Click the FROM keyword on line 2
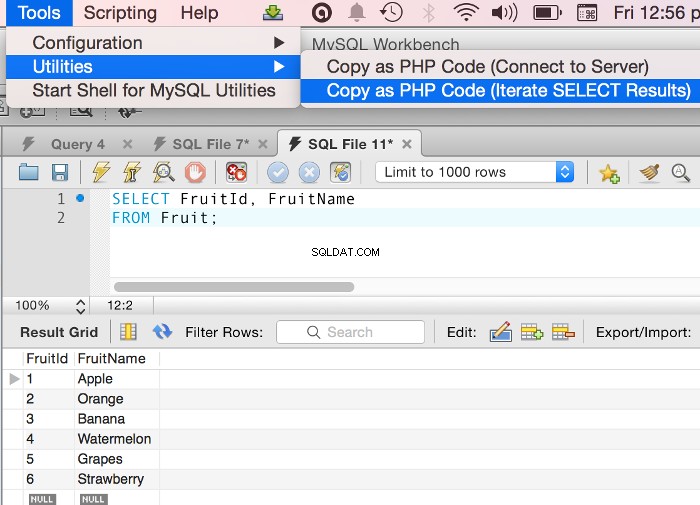The width and height of the screenshot is (700, 505). [131, 218]
